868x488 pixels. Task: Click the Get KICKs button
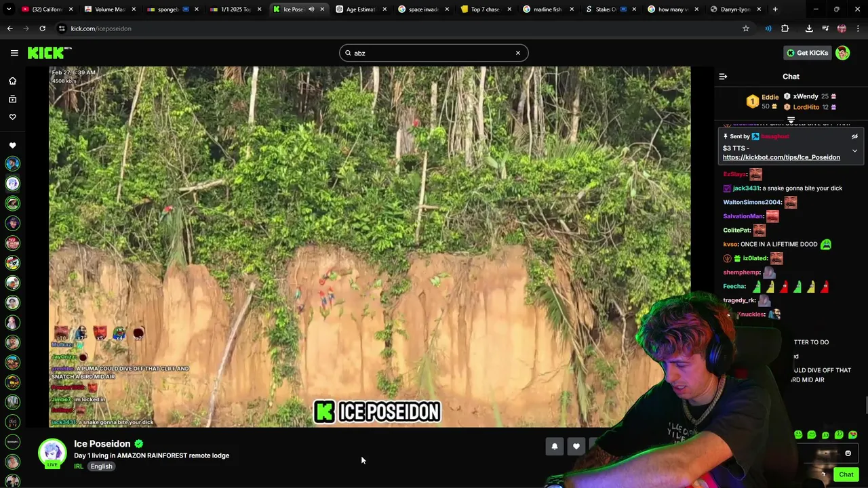click(807, 53)
